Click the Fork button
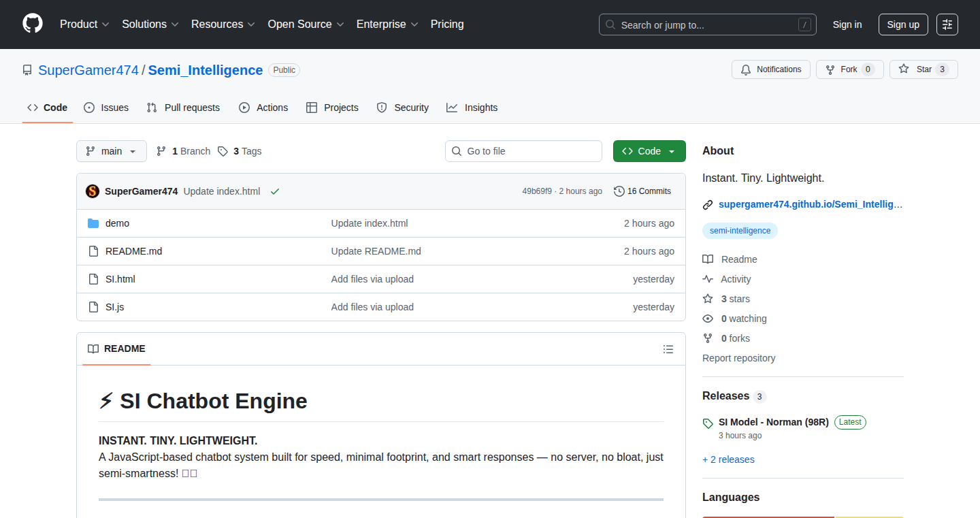The image size is (980, 518). [849, 69]
